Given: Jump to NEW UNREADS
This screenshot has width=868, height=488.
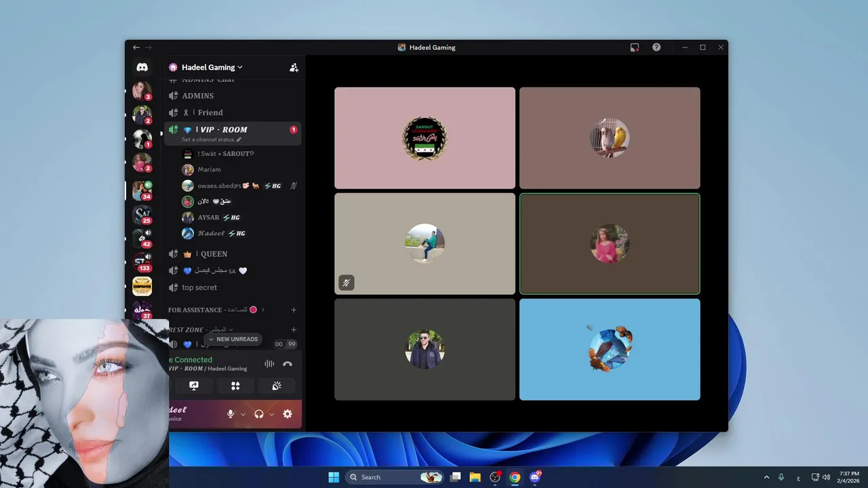Looking at the screenshot, I should pos(233,339).
